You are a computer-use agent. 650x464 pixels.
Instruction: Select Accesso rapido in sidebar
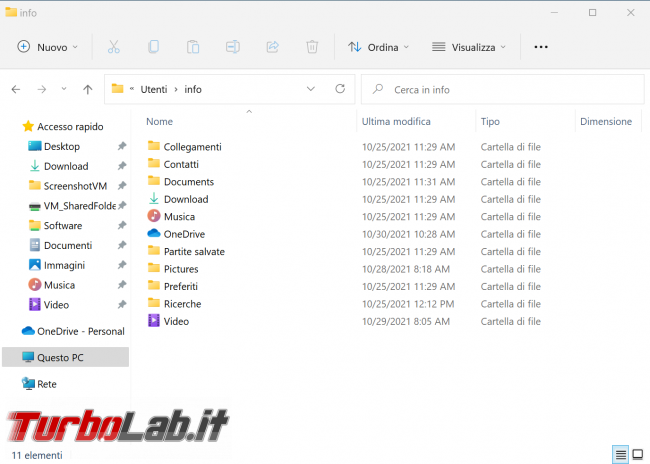tap(63, 126)
